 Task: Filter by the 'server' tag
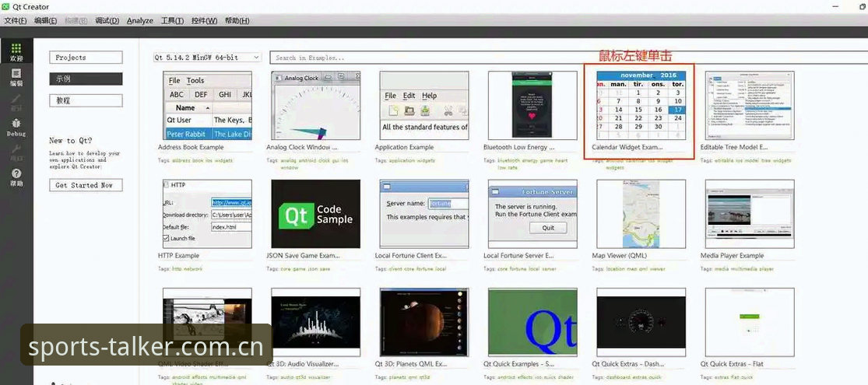(550, 269)
